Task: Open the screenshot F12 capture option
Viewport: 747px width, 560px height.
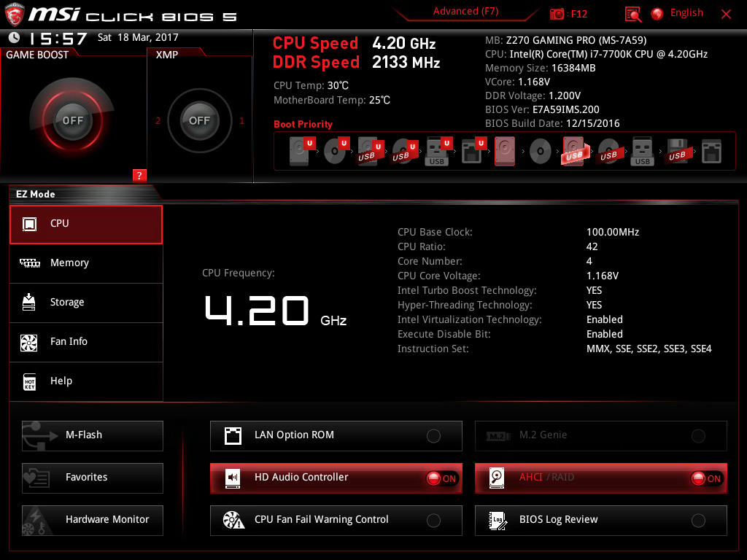Action: pyautogui.click(x=568, y=12)
